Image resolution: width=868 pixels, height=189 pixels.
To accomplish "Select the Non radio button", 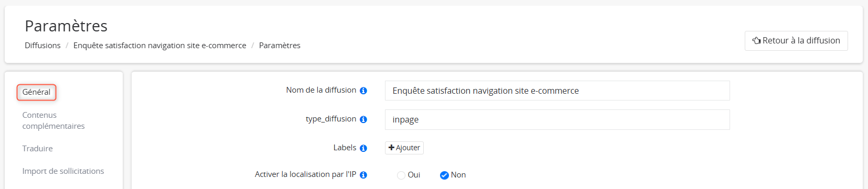I will pos(444,175).
